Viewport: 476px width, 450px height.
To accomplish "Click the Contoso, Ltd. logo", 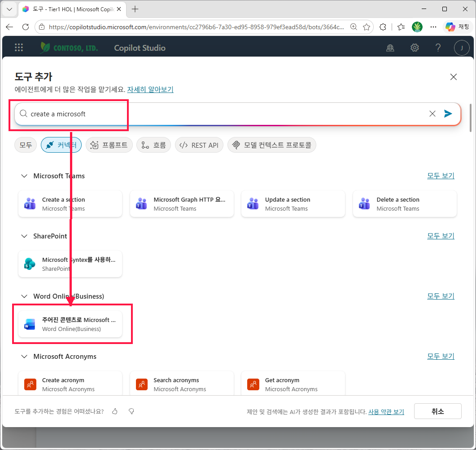I will tap(69, 48).
